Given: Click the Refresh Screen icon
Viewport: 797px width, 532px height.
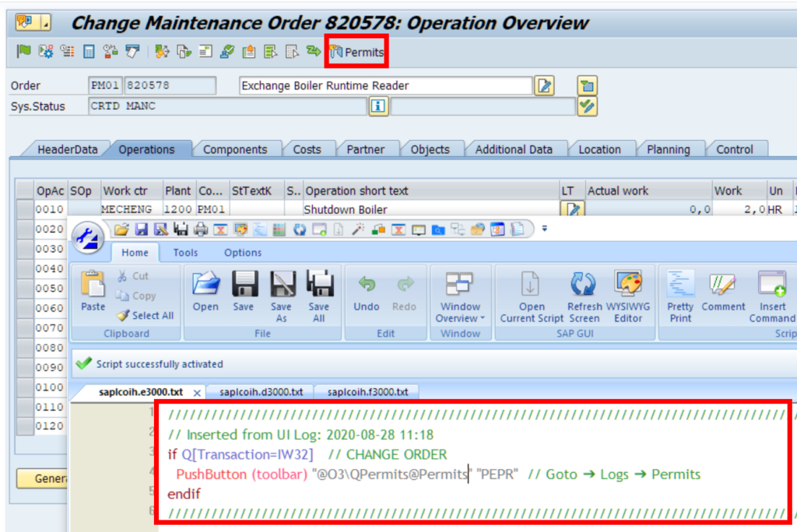Looking at the screenshot, I should pyautogui.click(x=584, y=286).
